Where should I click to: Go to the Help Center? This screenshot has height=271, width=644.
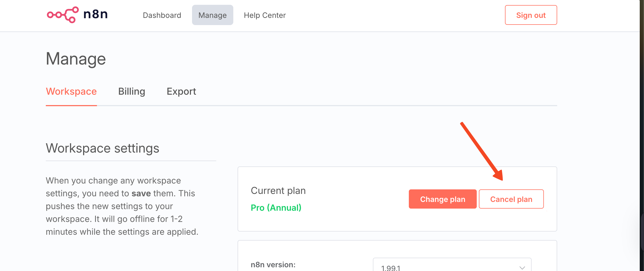tap(265, 15)
